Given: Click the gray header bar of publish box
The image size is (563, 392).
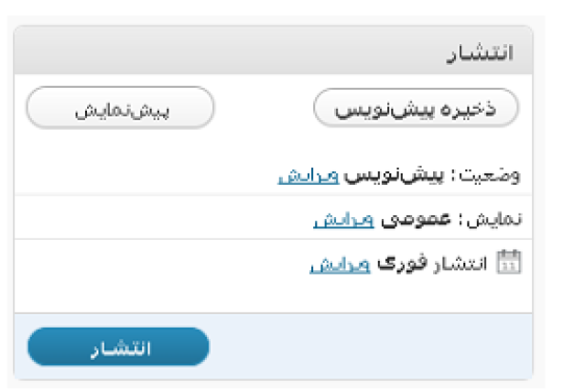Looking at the screenshot, I should [x=273, y=50].
